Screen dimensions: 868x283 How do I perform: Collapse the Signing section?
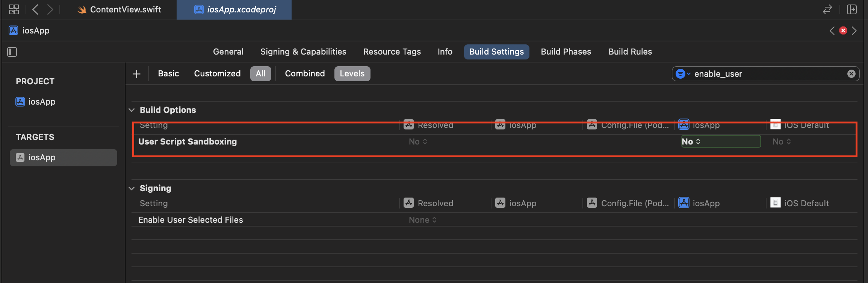pos(132,189)
